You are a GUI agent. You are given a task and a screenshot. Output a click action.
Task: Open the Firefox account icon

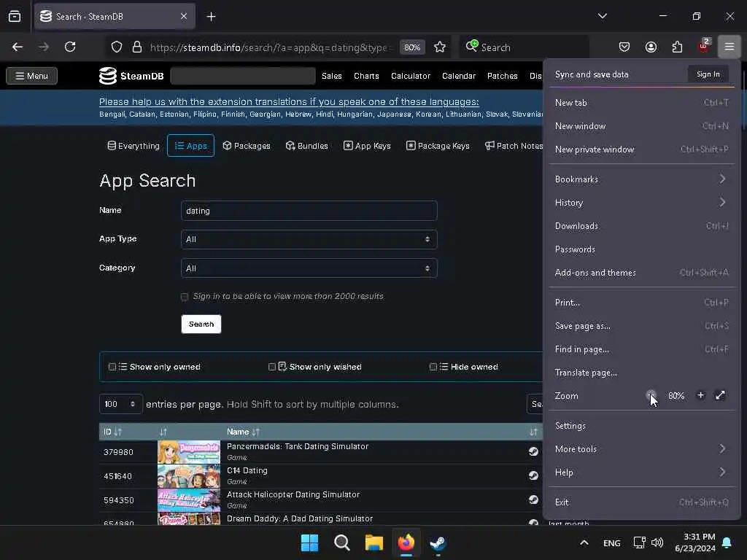[x=651, y=47]
